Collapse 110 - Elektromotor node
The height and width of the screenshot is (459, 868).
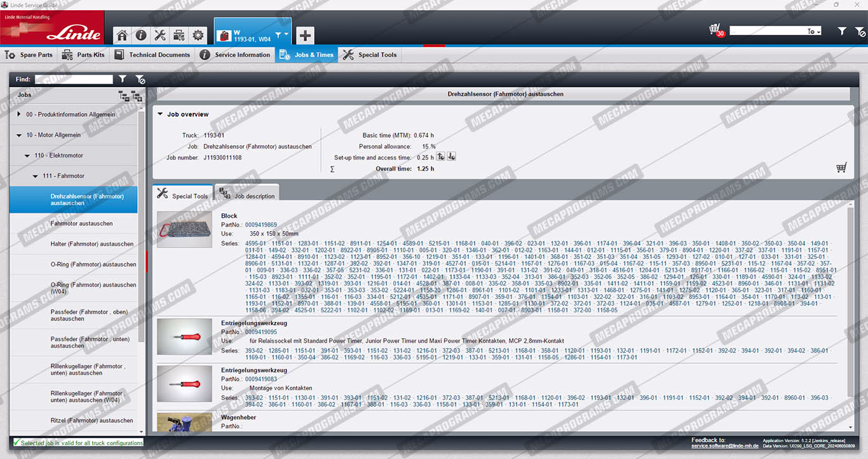[x=27, y=156]
